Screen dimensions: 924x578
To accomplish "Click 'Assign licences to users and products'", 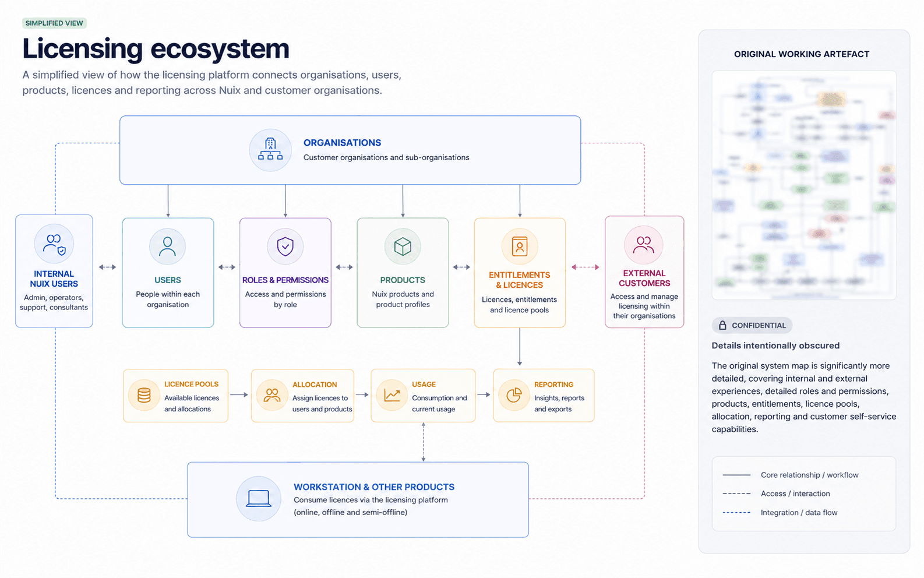I will click(x=322, y=404).
